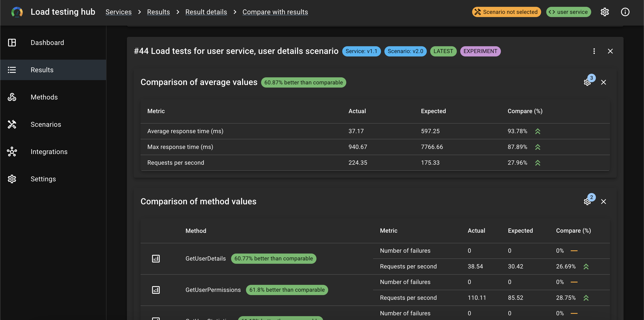
Task: Click the Load testing hub title
Action: [x=63, y=12]
